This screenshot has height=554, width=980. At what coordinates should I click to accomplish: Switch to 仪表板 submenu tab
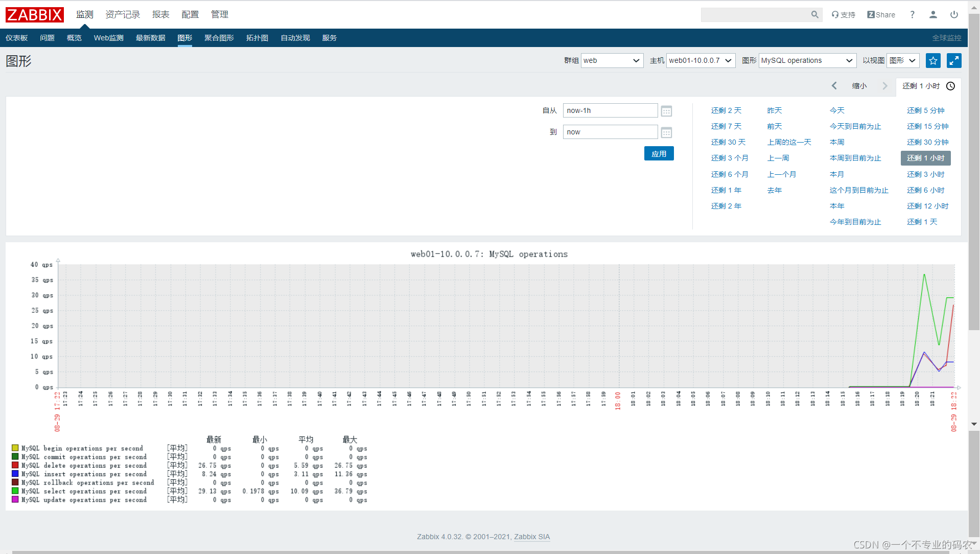17,38
